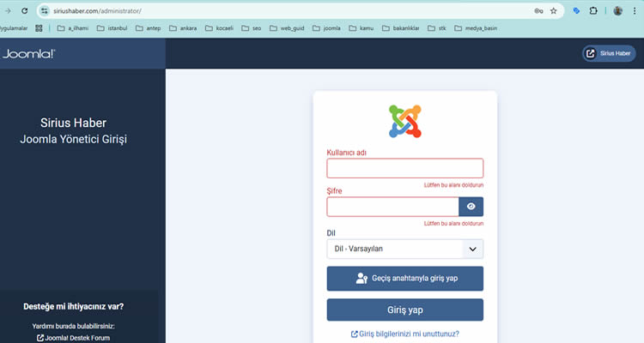The width and height of the screenshot is (644, 343).
Task: Click Yardımı burada bulabilirsiniz text
Action: pyautogui.click(x=74, y=326)
